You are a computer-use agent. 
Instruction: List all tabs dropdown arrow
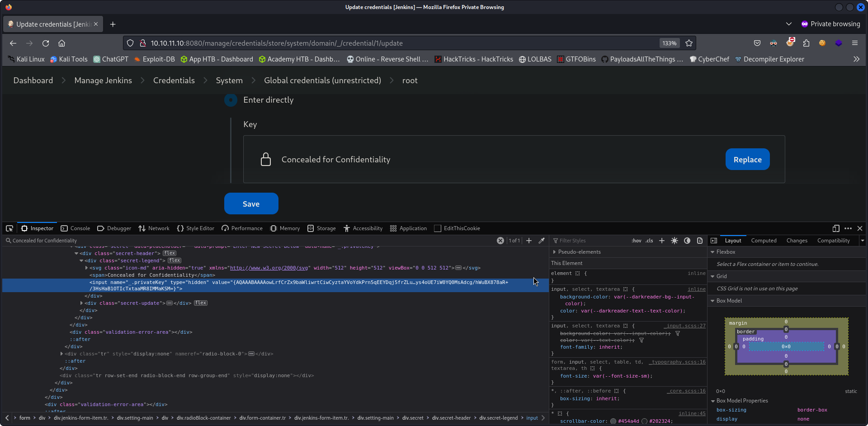tap(789, 24)
